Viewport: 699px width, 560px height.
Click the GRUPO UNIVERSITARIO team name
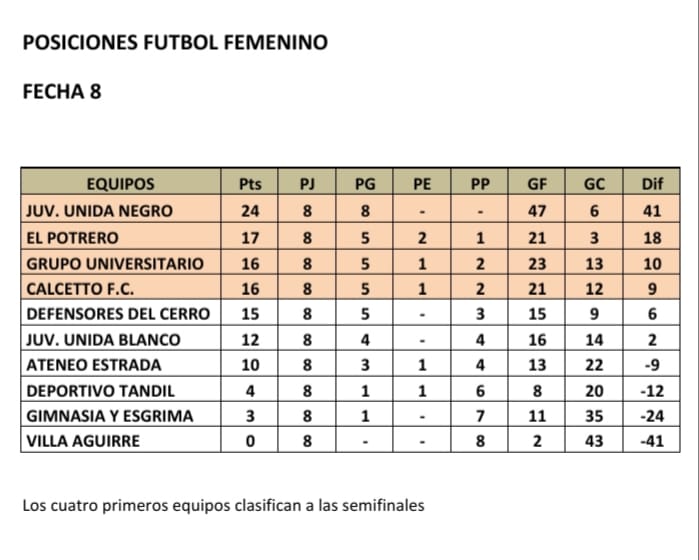click(114, 264)
